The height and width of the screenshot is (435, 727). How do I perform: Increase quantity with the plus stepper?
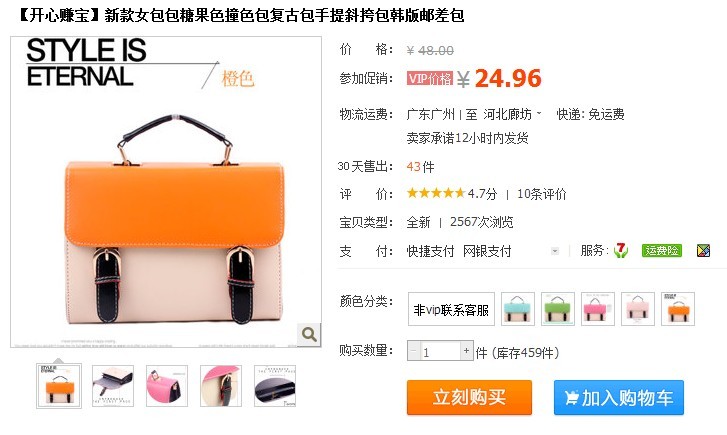coord(466,351)
